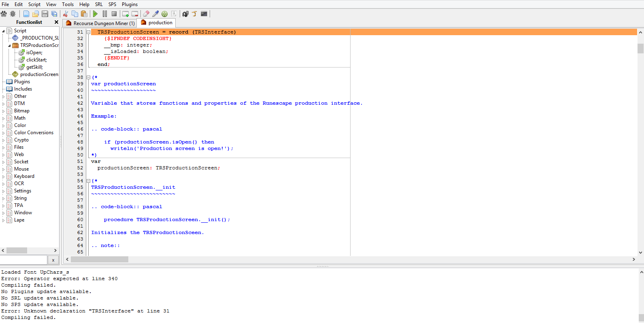Click the Functionlist horizontal scrollbar thumb
The height and width of the screenshot is (323, 644).
pos(17,251)
